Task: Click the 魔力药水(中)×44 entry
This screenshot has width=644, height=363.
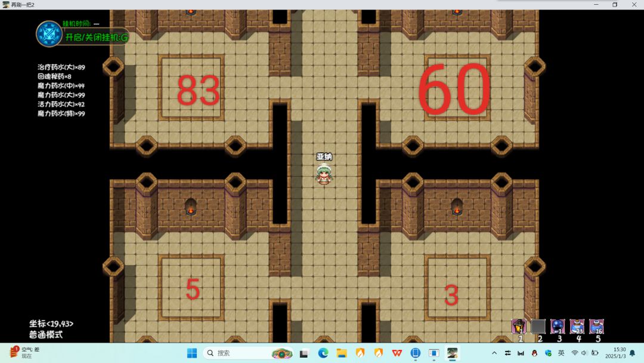Action: click(61, 85)
